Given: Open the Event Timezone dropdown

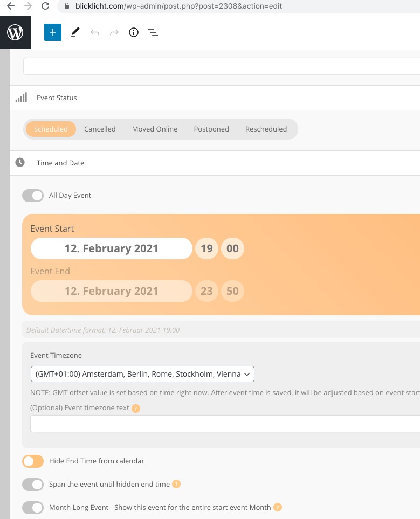Looking at the screenshot, I should (x=142, y=374).
